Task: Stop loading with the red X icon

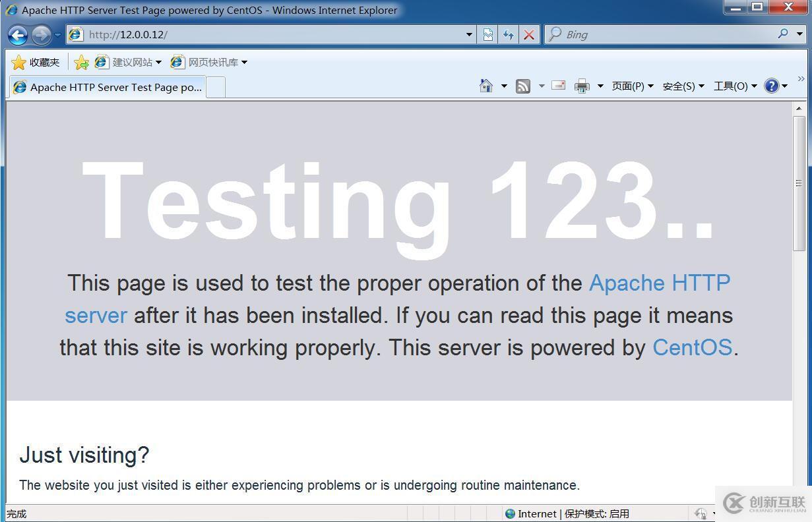Action: tap(528, 34)
